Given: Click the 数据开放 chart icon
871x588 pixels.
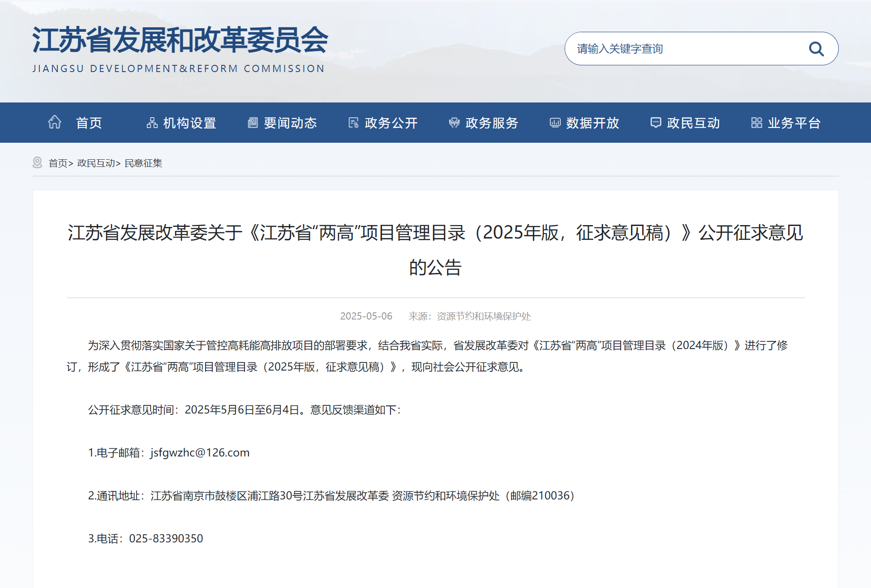Looking at the screenshot, I should [555, 123].
